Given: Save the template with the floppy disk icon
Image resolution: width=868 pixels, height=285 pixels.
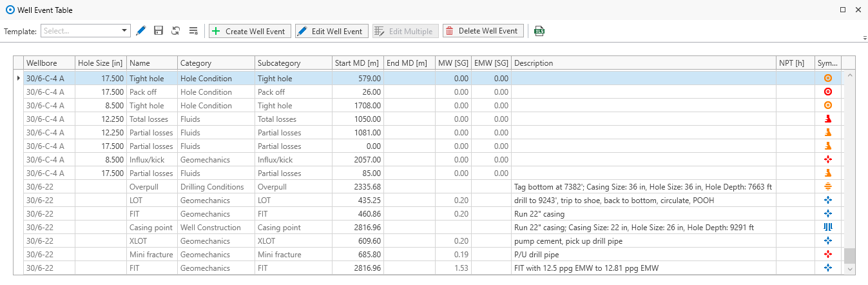Looking at the screenshot, I should click(x=159, y=31).
